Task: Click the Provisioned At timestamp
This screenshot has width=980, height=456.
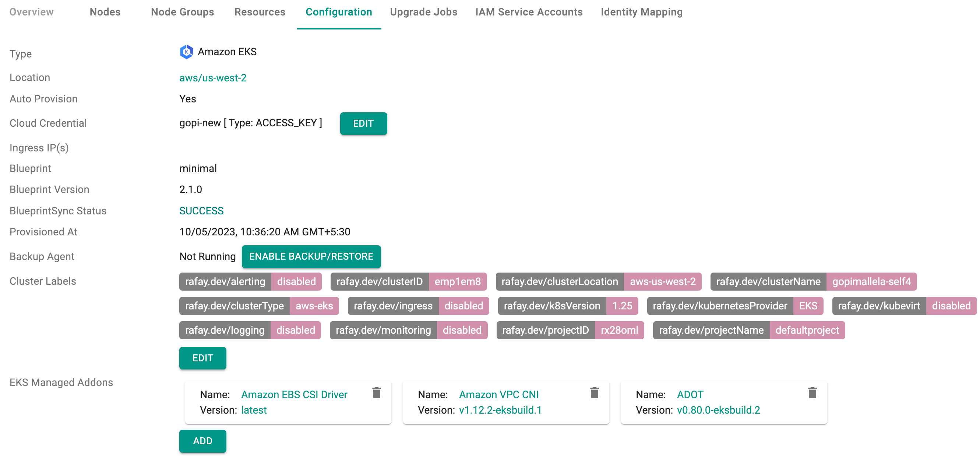Action: click(265, 232)
